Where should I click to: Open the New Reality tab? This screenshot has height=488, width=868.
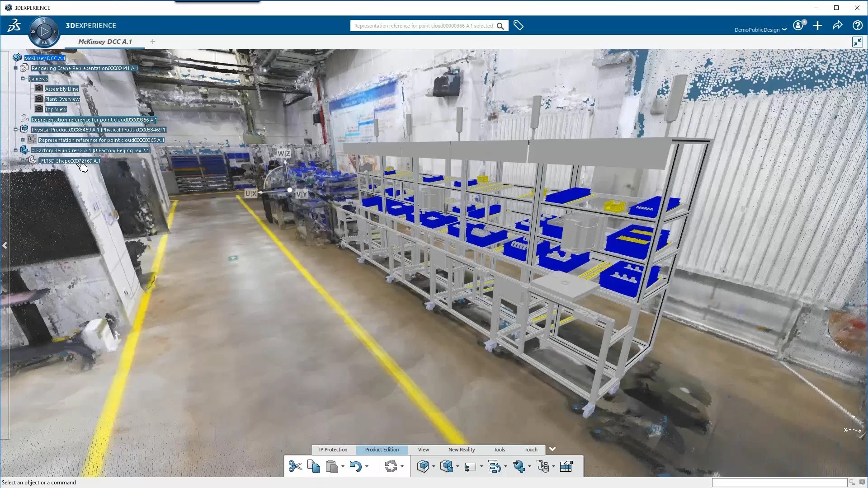(461, 450)
